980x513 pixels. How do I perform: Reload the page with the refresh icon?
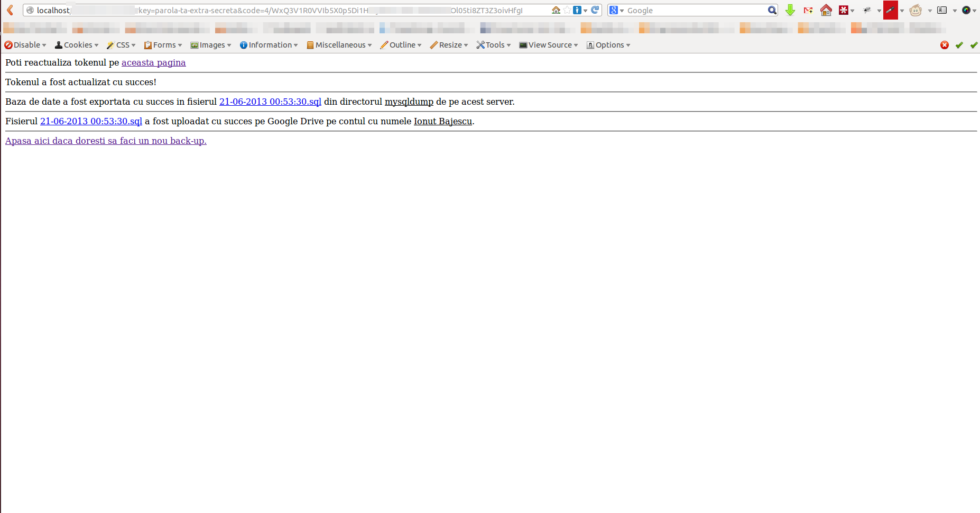tap(595, 10)
